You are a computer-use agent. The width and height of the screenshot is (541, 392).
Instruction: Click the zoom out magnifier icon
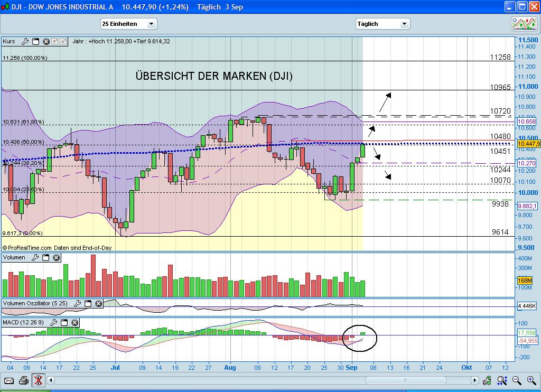tap(516, 380)
